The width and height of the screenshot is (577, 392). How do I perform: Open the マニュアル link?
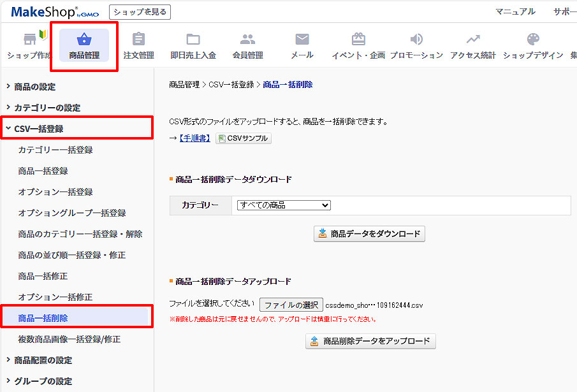pyautogui.click(x=515, y=11)
